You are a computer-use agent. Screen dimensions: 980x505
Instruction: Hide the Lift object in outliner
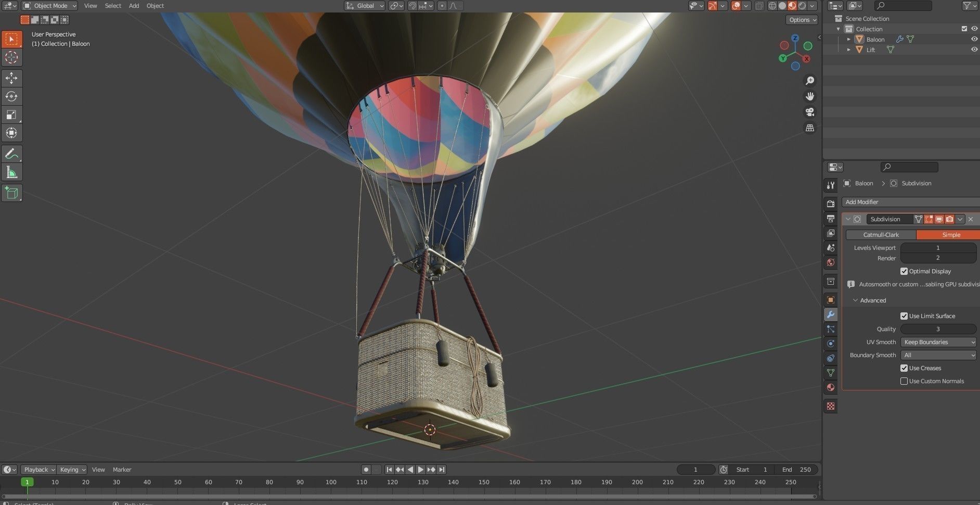(974, 49)
